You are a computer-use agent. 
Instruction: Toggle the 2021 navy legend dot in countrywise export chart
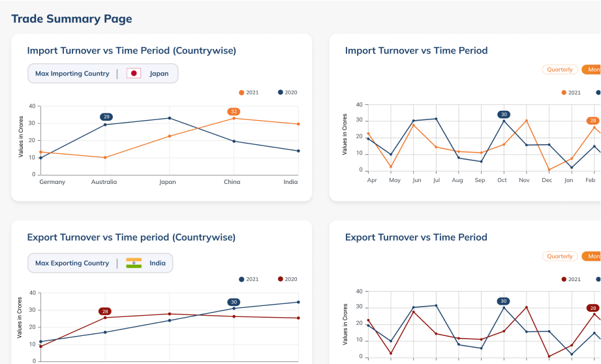(241, 279)
